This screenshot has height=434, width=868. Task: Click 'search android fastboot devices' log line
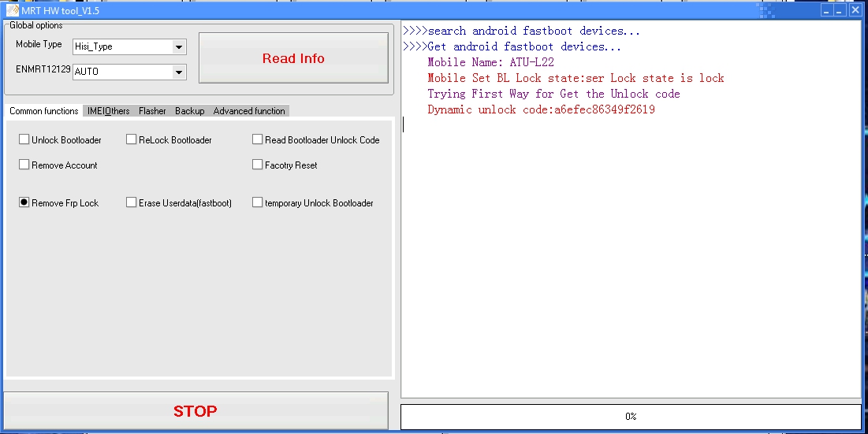(521, 31)
